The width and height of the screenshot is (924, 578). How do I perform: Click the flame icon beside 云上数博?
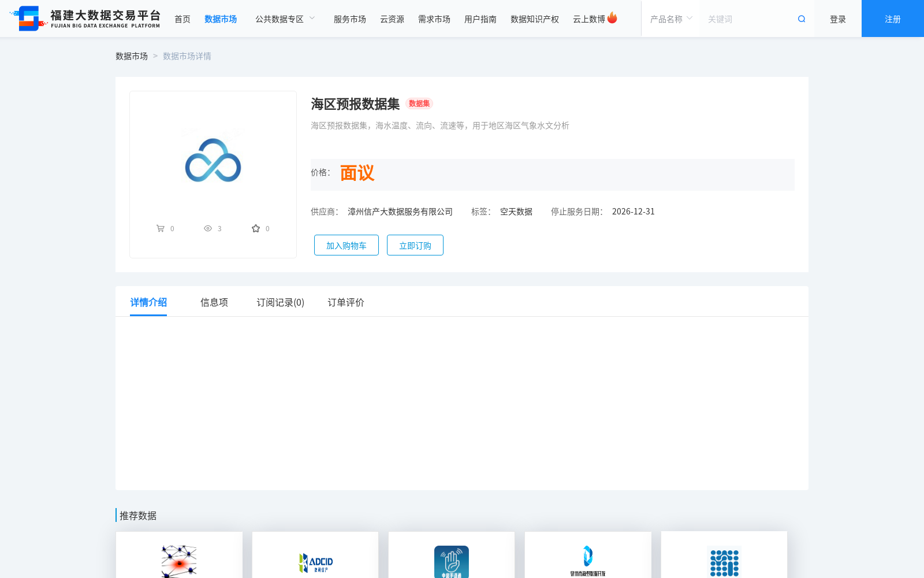coord(612,18)
